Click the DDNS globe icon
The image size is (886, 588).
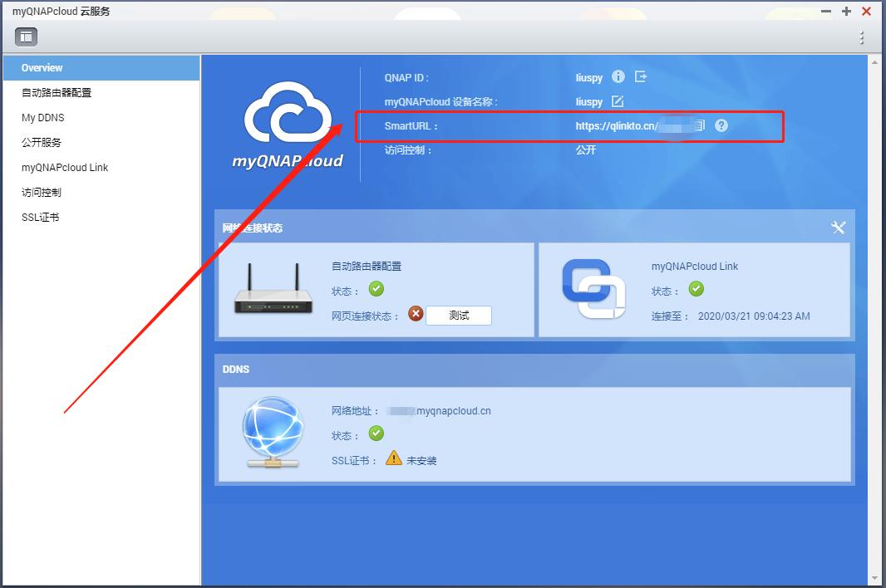(x=273, y=432)
